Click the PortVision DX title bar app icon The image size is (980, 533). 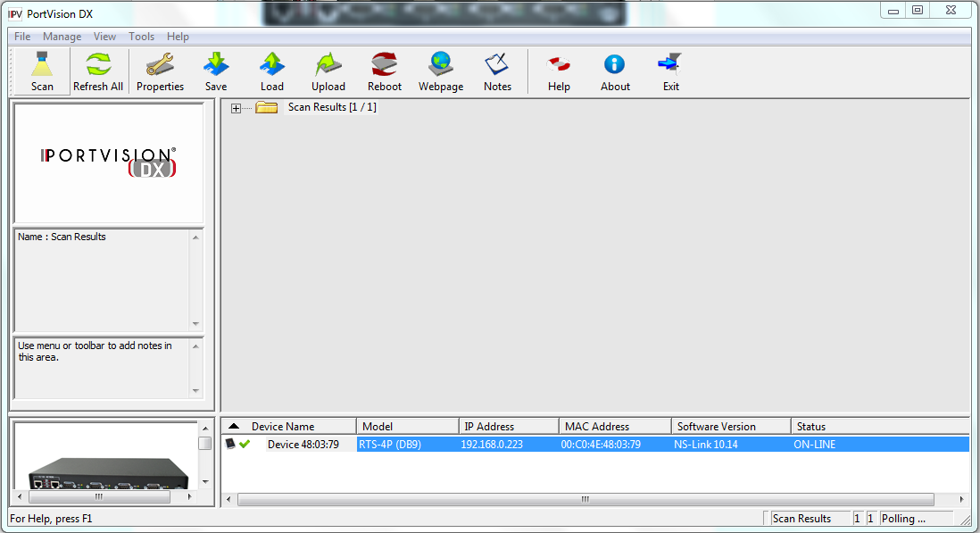[x=15, y=13]
